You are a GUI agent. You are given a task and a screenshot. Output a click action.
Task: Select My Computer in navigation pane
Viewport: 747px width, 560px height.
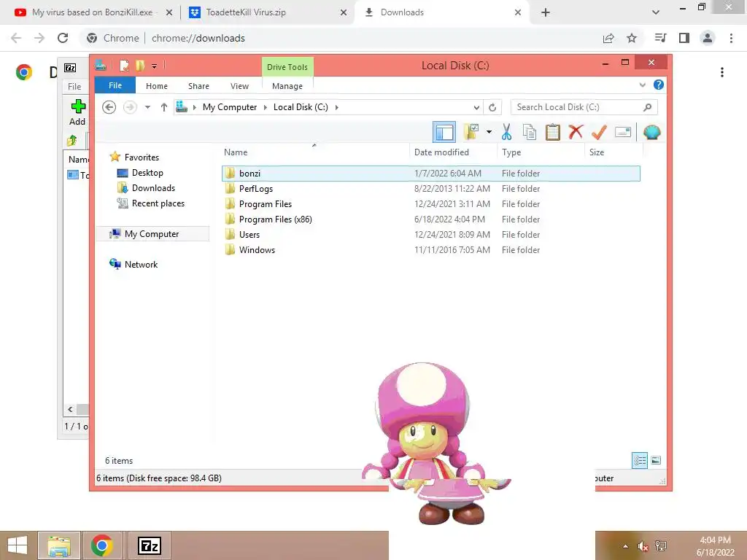tap(152, 234)
